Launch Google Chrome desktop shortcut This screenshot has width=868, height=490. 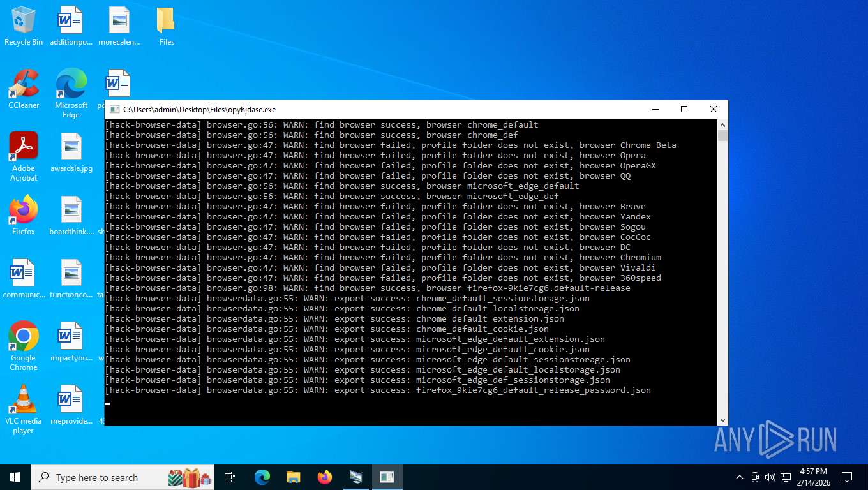click(x=24, y=346)
